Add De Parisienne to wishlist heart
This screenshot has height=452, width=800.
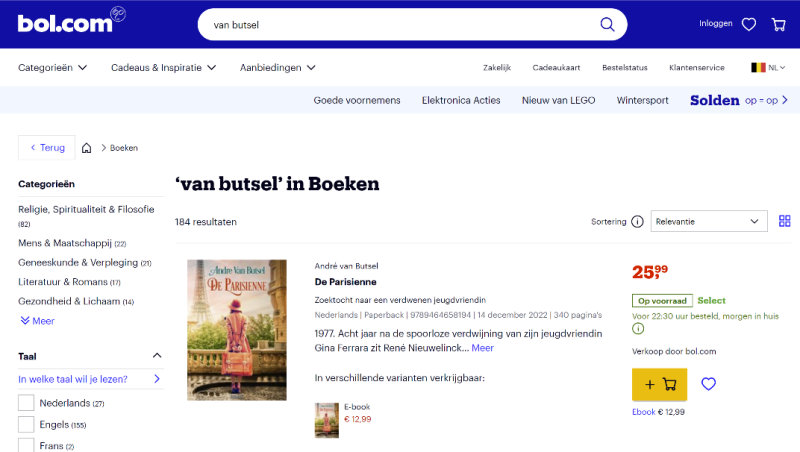coord(708,384)
